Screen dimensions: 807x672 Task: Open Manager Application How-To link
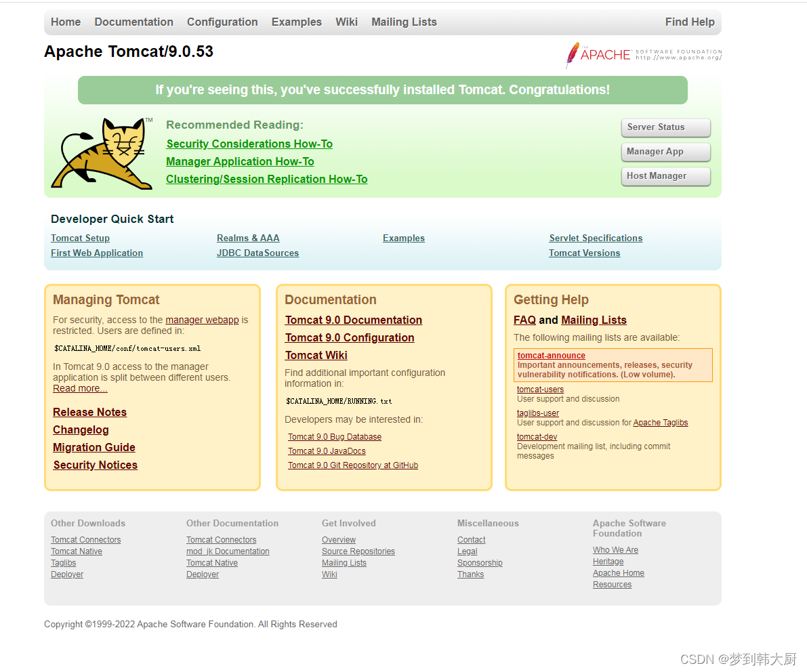point(240,162)
